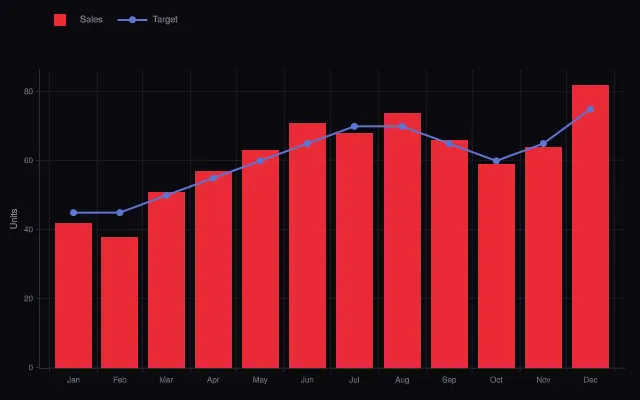
Task: Click the May target data point
Action: click(260, 161)
